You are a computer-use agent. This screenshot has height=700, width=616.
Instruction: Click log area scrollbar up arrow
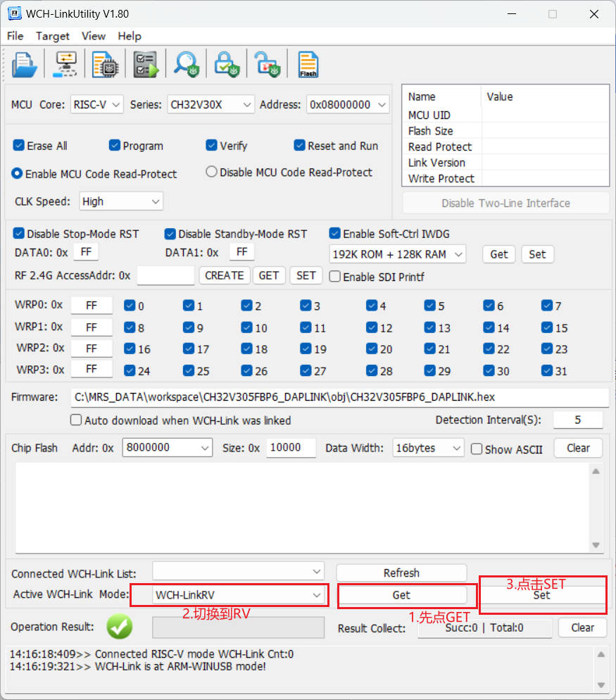(601, 654)
